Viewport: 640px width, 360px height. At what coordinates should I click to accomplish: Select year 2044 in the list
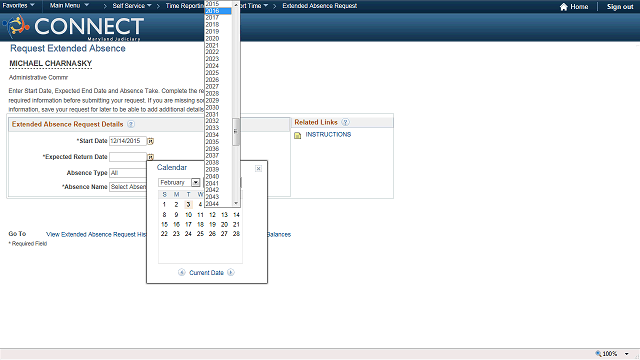[x=218, y=204]
